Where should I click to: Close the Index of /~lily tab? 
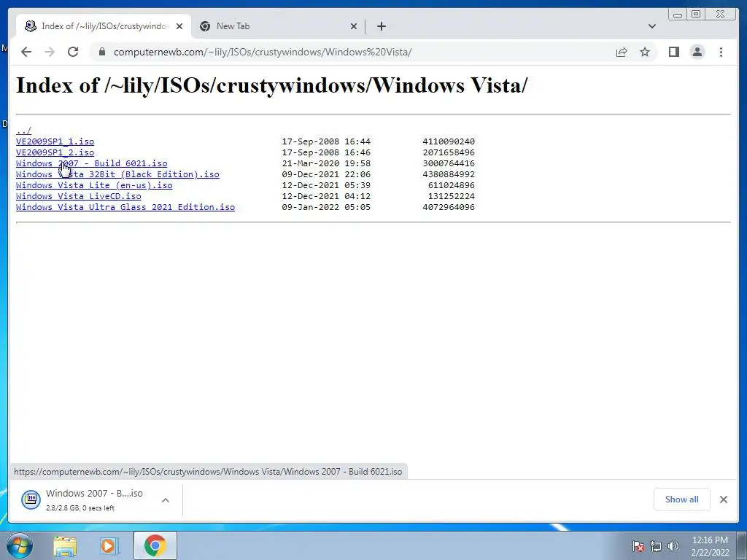coord(179,26)
